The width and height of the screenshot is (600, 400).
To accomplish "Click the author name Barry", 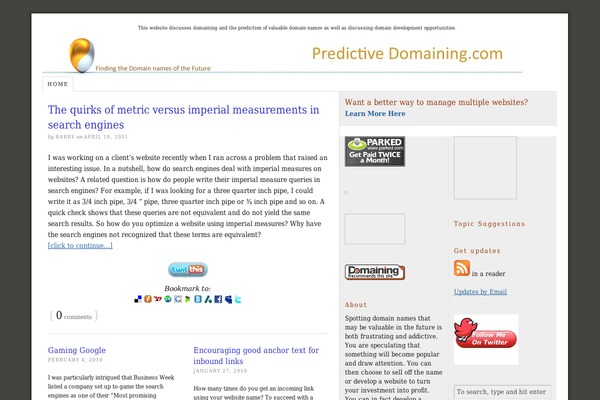I will [x=65, y=137].
